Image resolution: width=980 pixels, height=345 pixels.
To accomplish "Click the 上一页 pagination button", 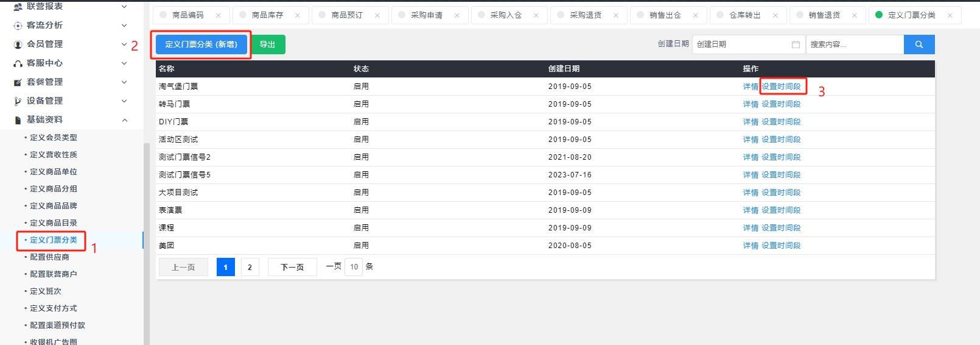I will (x=183, y=267).
